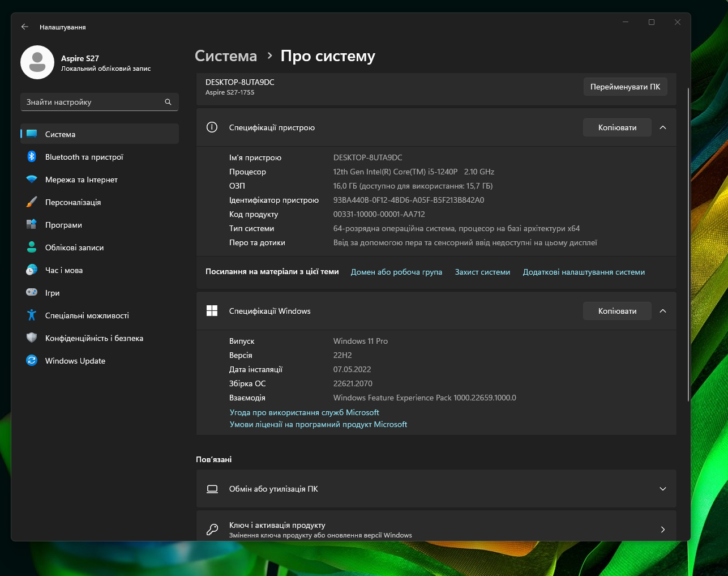Focus the Знайти настройку search field
This screenshot has width=728, height=576.
(100, 102)
